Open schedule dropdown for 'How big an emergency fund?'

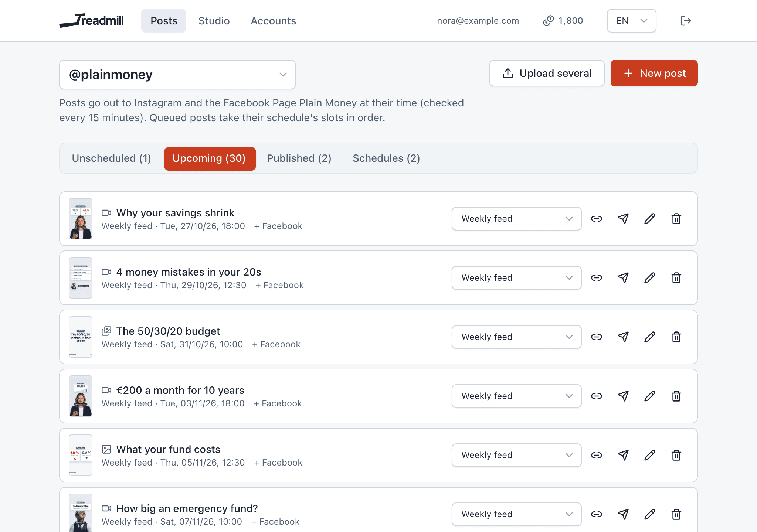[516, 514]
